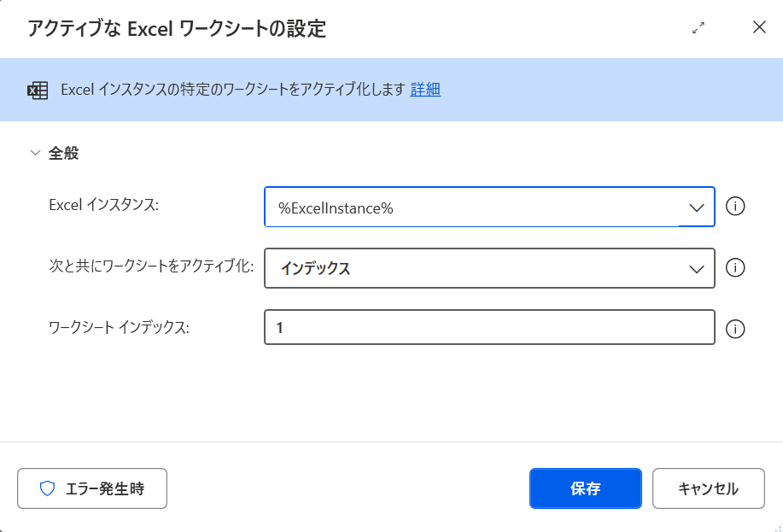Open the エラー発生時 settings button
This screenshot has width=783, height=532.
92,488
